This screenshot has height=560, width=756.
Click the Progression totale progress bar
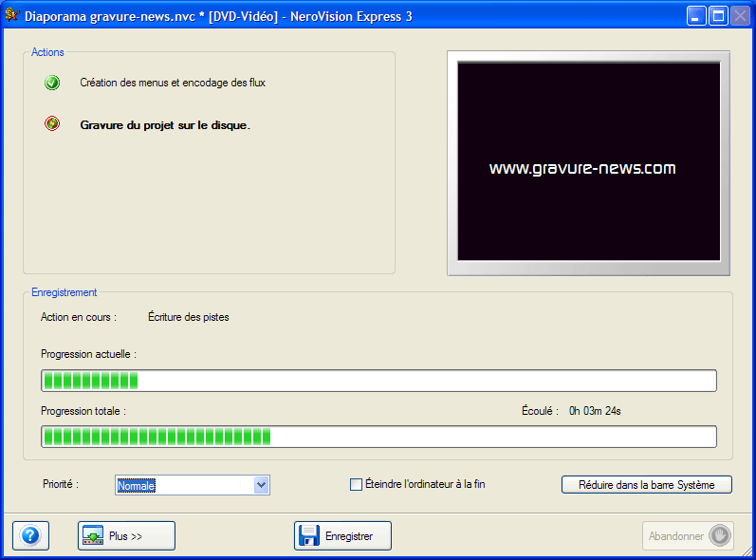point(379,437)
